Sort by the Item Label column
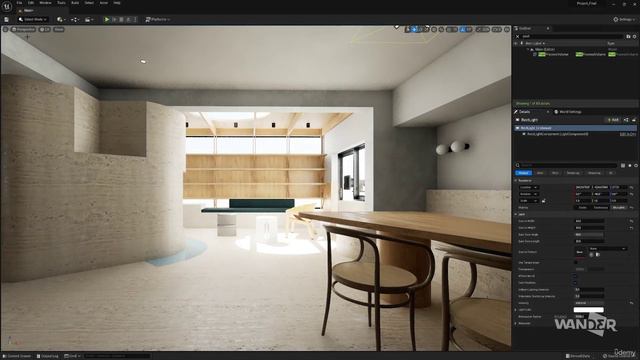 coord(534,43)
